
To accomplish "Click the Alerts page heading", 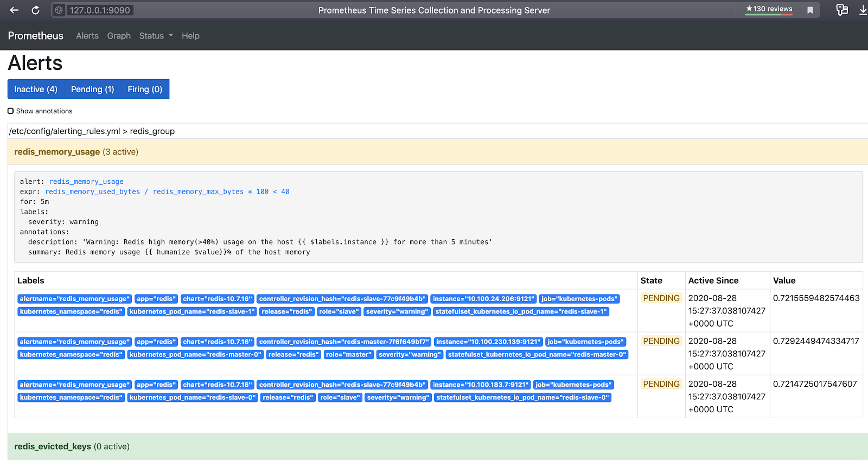I will tap(35, 63).
